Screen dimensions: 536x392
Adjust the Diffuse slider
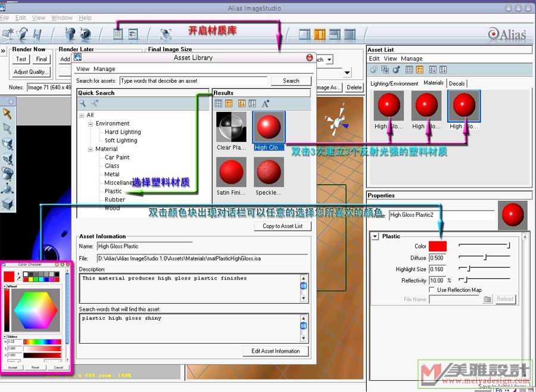pos(484,257)
